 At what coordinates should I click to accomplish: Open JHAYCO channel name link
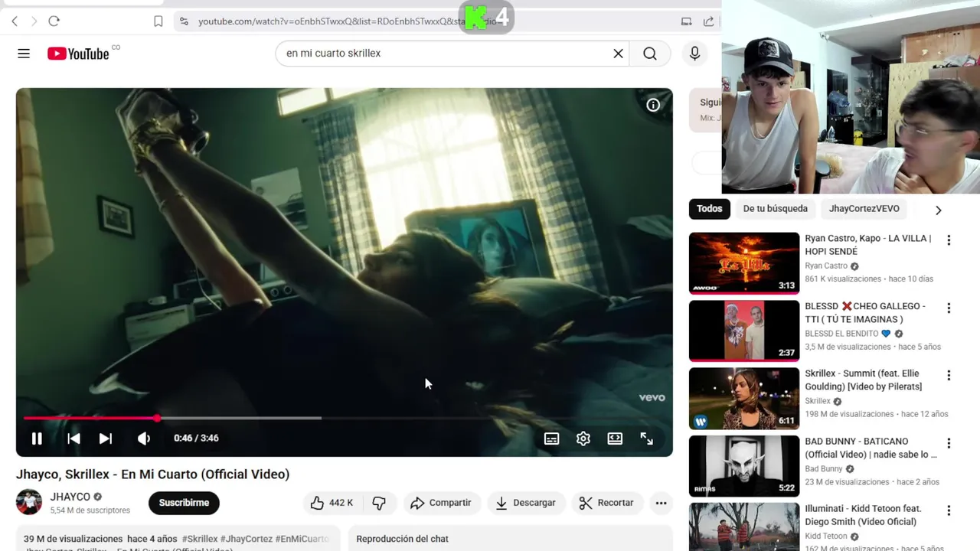click(70, 497)
